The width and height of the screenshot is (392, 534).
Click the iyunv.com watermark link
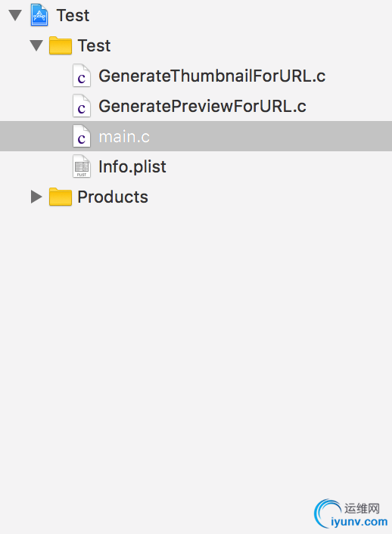tap(359, 521)
